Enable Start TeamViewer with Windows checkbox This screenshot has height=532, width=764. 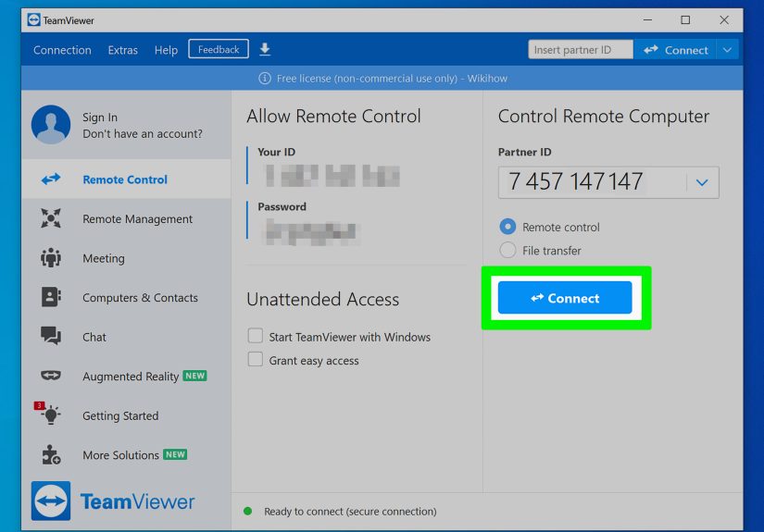coord(256,336)
